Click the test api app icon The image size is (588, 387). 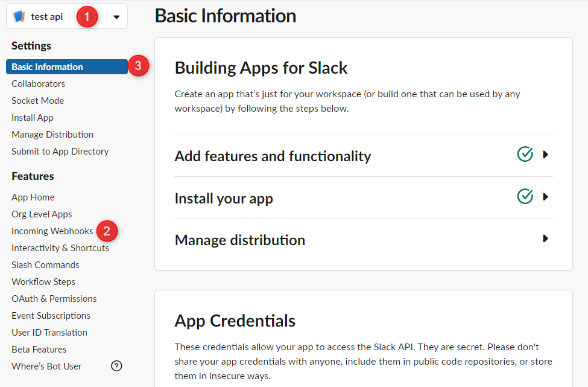coord(19,16)
